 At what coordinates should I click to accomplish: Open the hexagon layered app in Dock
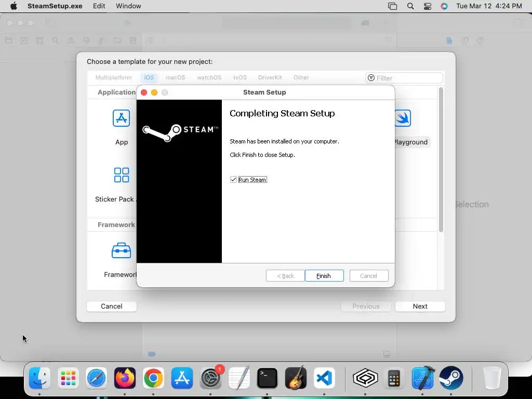tap(365, 378)
